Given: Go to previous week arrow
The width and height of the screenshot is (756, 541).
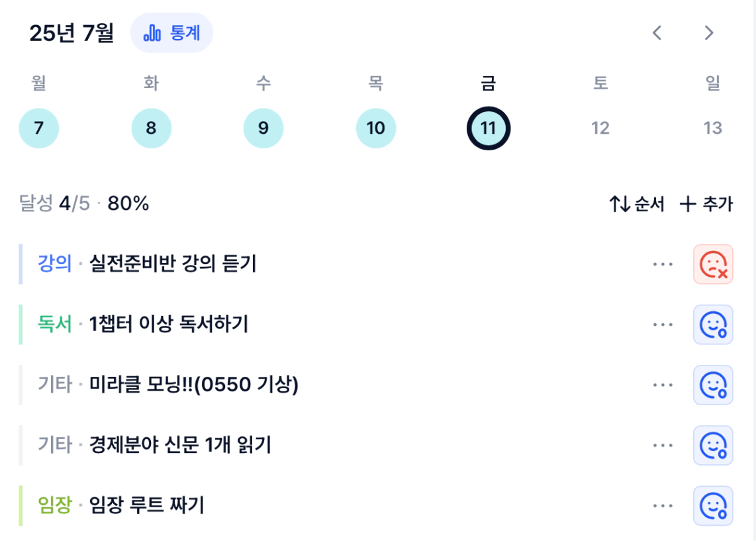Looking at the screenshot, I should pos(657,33).
